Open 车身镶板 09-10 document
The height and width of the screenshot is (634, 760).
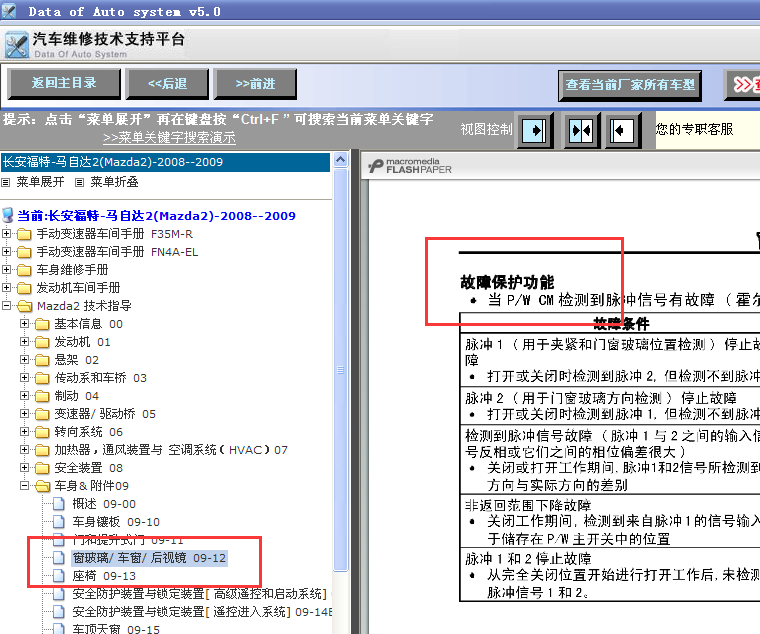[116, 522]
